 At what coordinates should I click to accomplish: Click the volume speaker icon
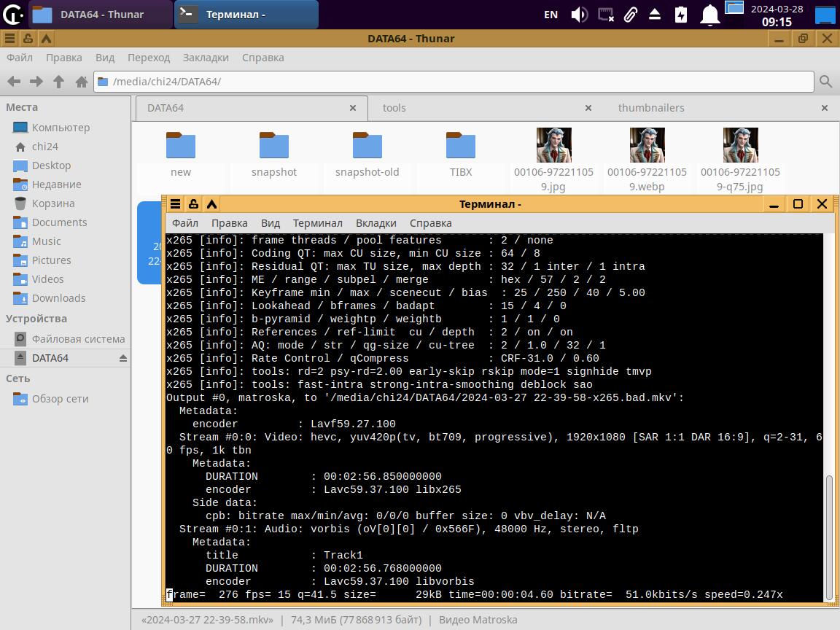click(579, 15)
